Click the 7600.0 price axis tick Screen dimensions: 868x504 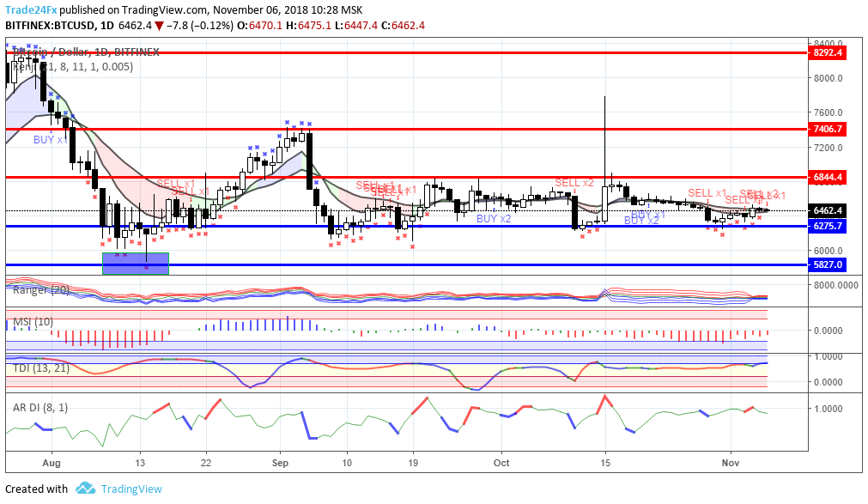[x=829, y=113]
